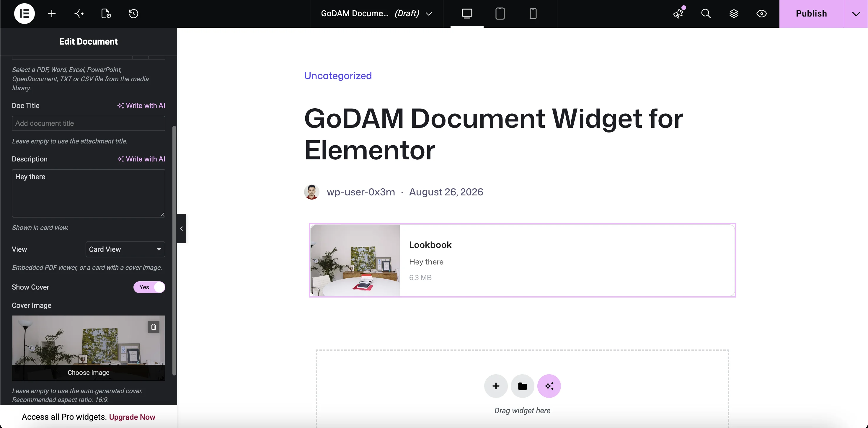The height and width of the screenshot is (428, 868).
Task: Click Choose Image on cover preview
Action: click(89, 373)
